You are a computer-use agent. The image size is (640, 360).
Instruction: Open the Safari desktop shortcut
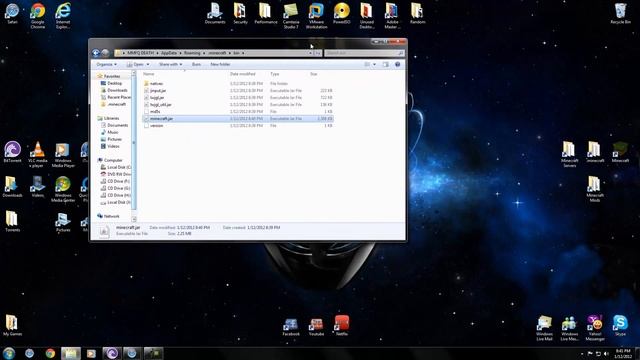click(12, 13)
